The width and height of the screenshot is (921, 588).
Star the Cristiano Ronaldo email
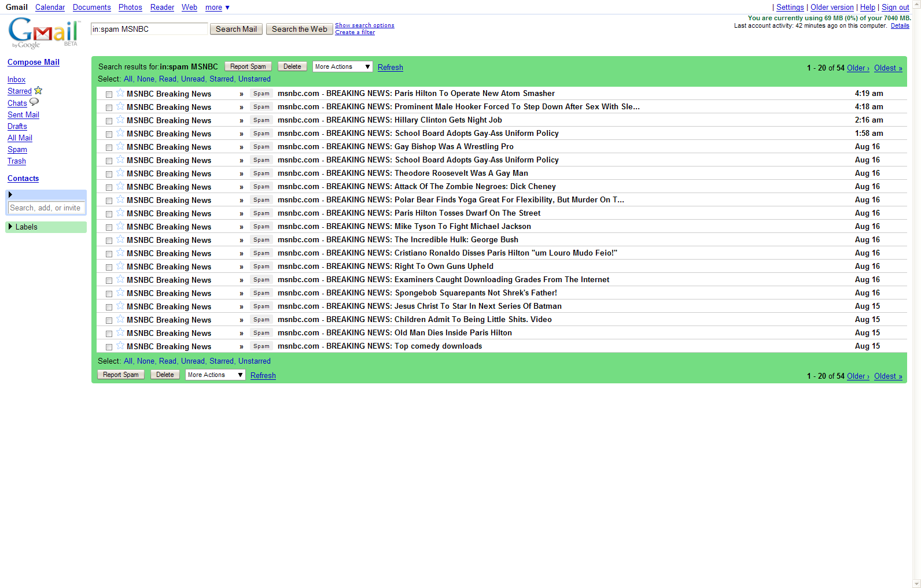pyautogui.click(x=120, y=252)
